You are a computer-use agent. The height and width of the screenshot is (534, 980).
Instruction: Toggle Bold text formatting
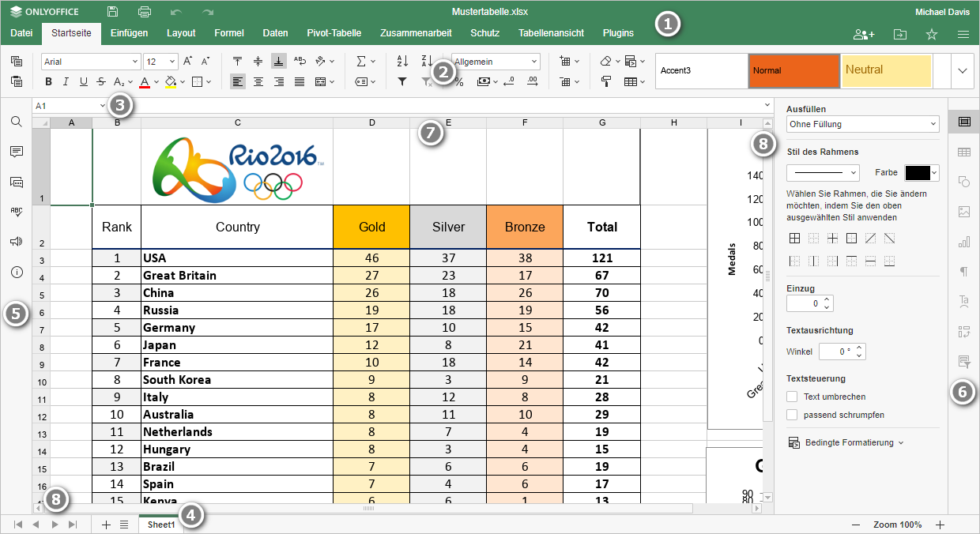coord(49,81)
